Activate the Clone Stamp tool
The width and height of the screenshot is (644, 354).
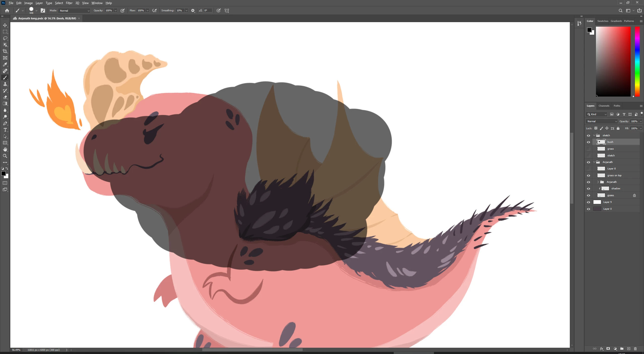[x=5, y=84]
